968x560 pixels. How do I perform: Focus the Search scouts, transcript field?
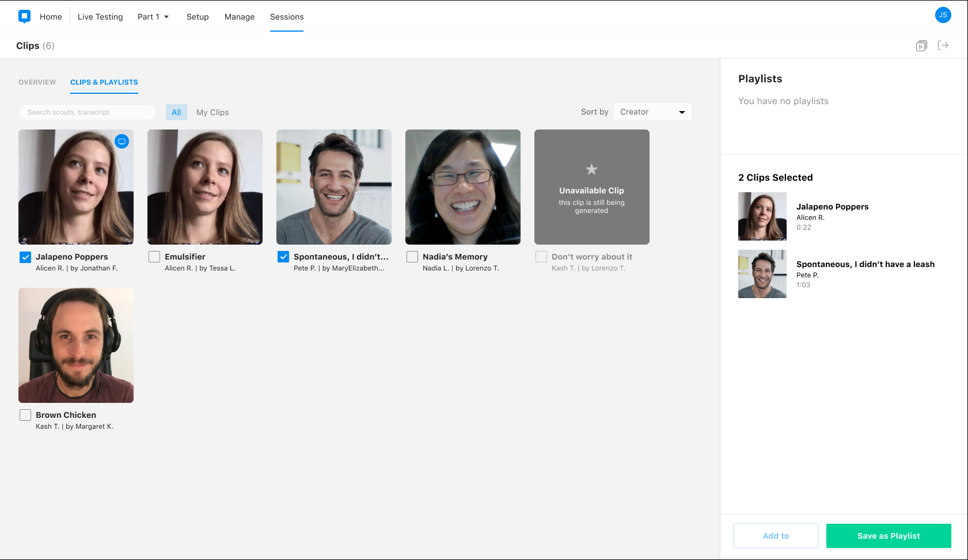[88, 112]
